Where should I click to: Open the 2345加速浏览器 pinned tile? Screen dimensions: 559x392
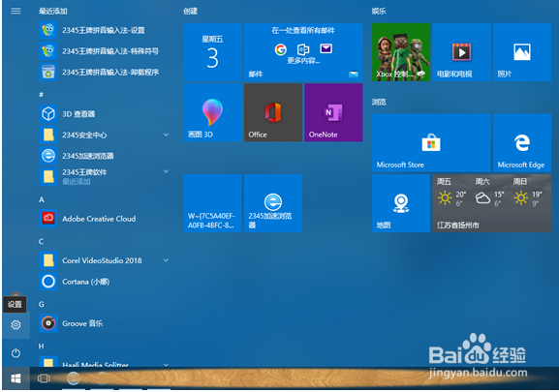(x=273, y=203)
